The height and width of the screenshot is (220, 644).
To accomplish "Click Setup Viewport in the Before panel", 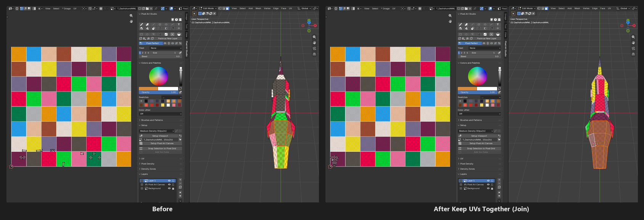I will (160, 136).
